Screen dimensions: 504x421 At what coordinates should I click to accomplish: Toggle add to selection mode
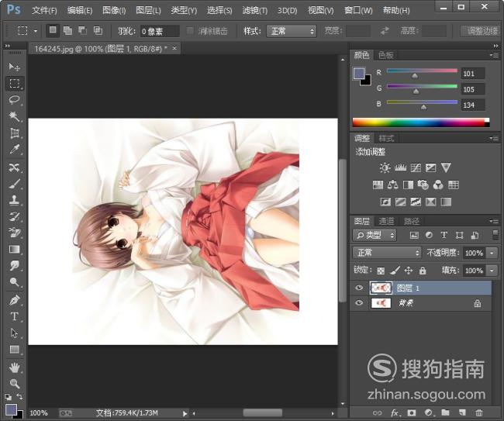point(67,30)
